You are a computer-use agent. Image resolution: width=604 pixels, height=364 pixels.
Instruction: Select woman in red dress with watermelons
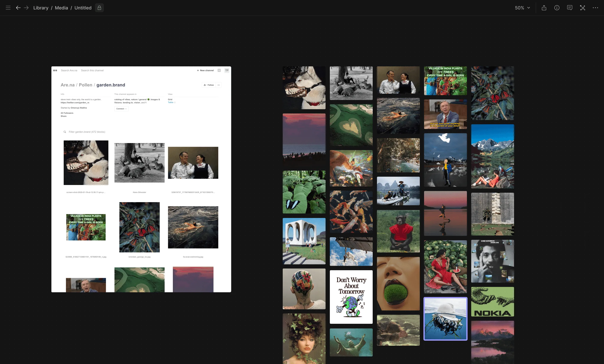(446, 267)
